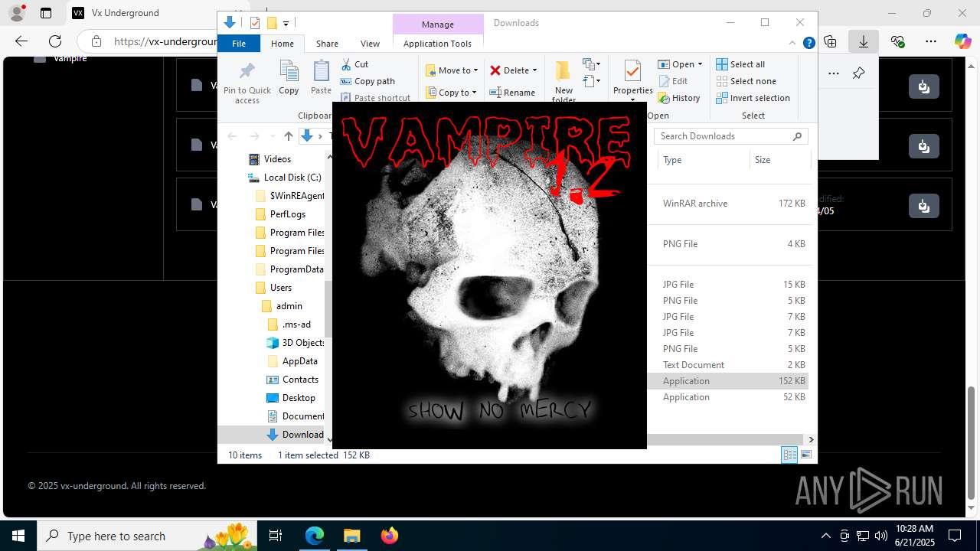The width and height of the screenshot is (980, 551).
Task: Click first download button on Vx Underground page
Action: coord(924,86)
